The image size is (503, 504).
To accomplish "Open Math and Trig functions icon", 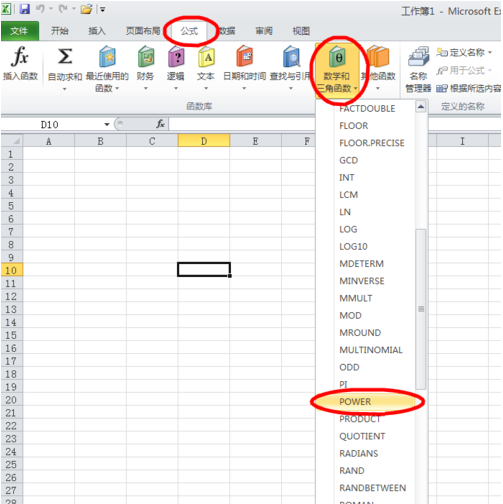I will click(337, 57).
